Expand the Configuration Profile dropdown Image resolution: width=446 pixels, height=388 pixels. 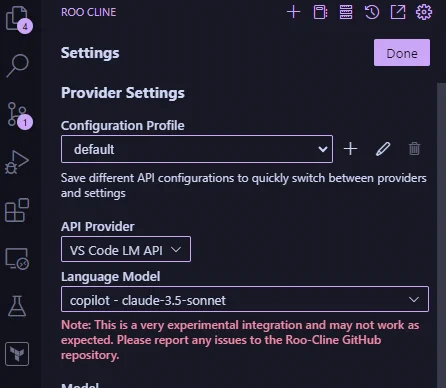pyautogui.click(x=197, y=149)
